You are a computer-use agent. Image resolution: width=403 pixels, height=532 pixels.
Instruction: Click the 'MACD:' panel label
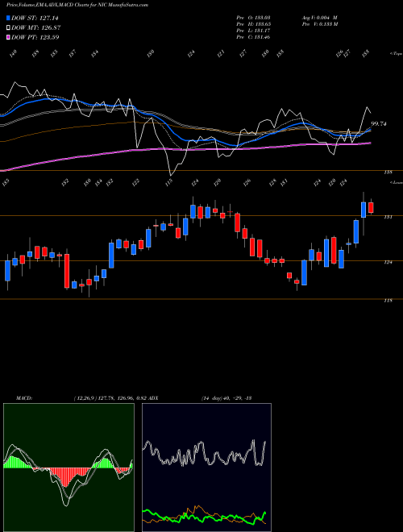(23, 398)
